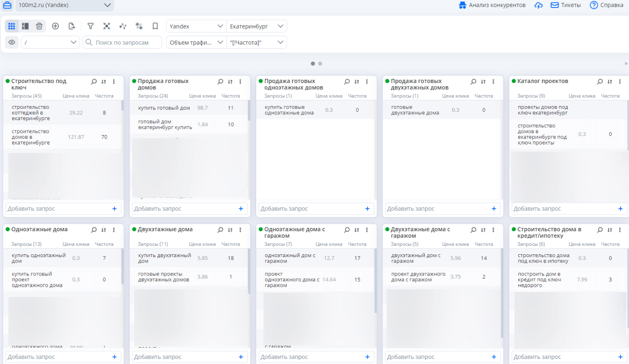
Task: Open the "/" path dropdown
Action: [50, 42]
